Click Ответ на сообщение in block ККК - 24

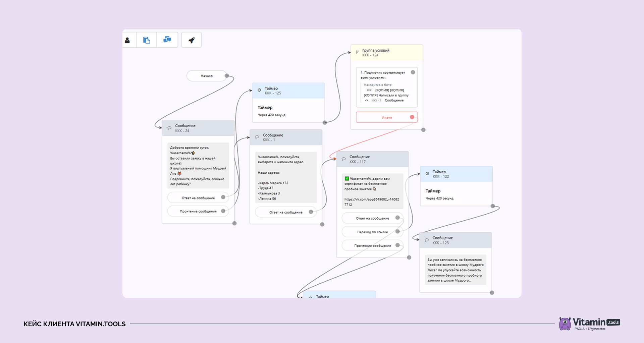tap(198, 198)
